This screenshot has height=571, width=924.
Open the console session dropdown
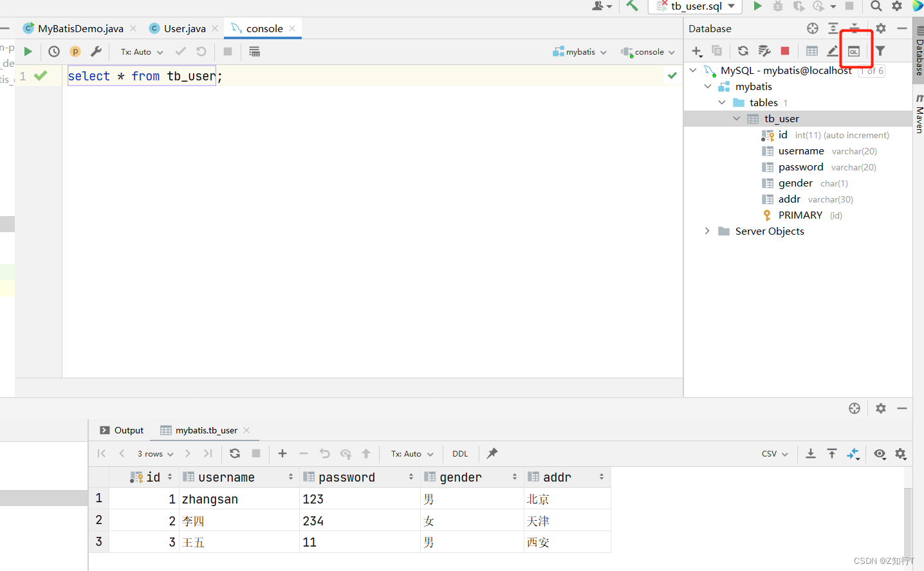(x=648, y=51)
